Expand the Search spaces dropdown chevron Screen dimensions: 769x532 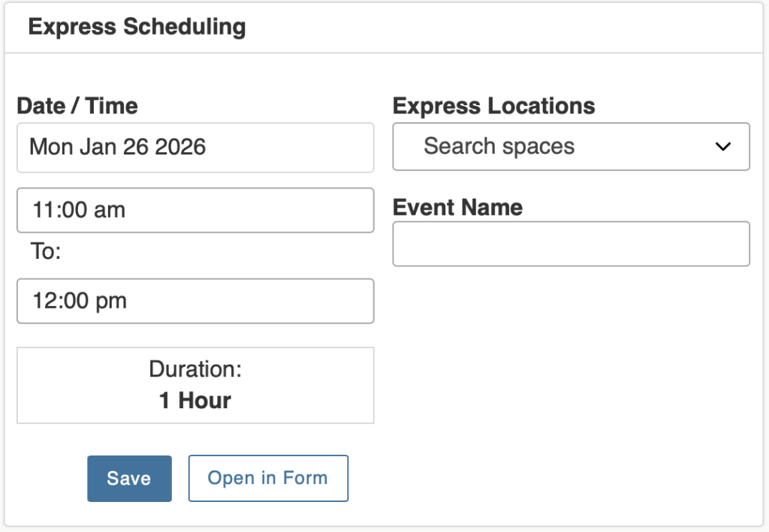722,147
